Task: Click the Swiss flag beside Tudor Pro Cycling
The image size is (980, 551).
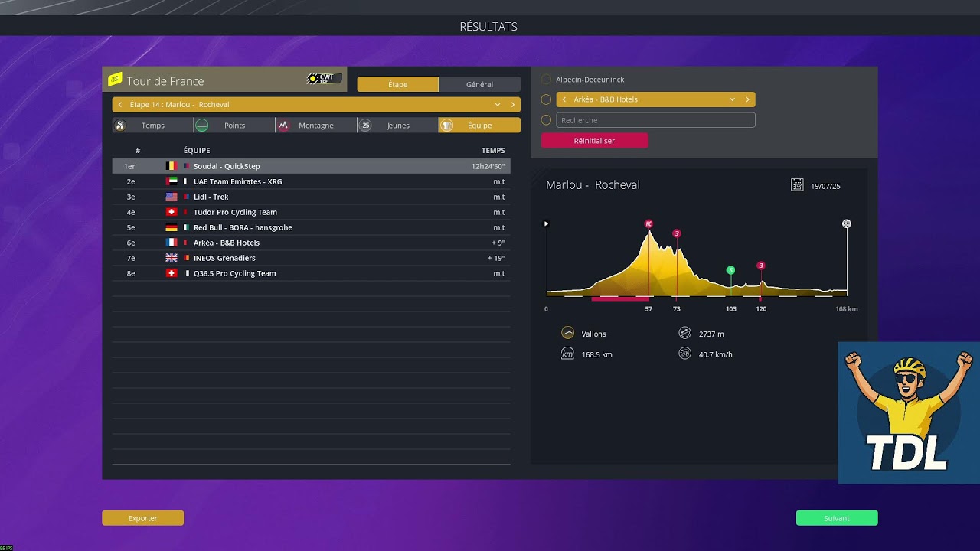Action: click(x=171, y=212)
